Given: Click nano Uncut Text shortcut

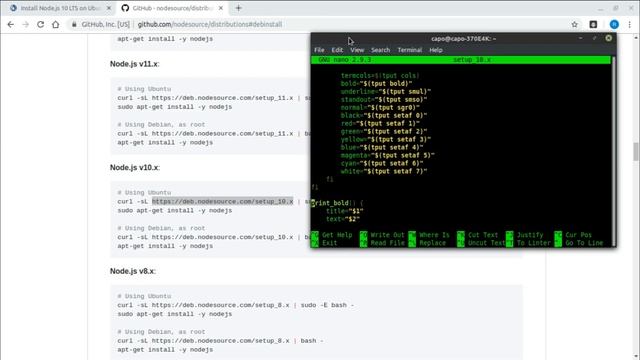Looking at the screenshot, I should [x=481, y=243].
